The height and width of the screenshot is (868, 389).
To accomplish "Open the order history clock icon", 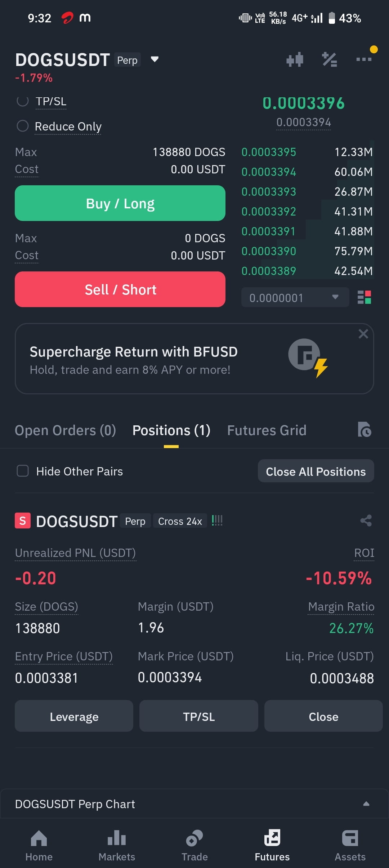I will coord(365,430).
